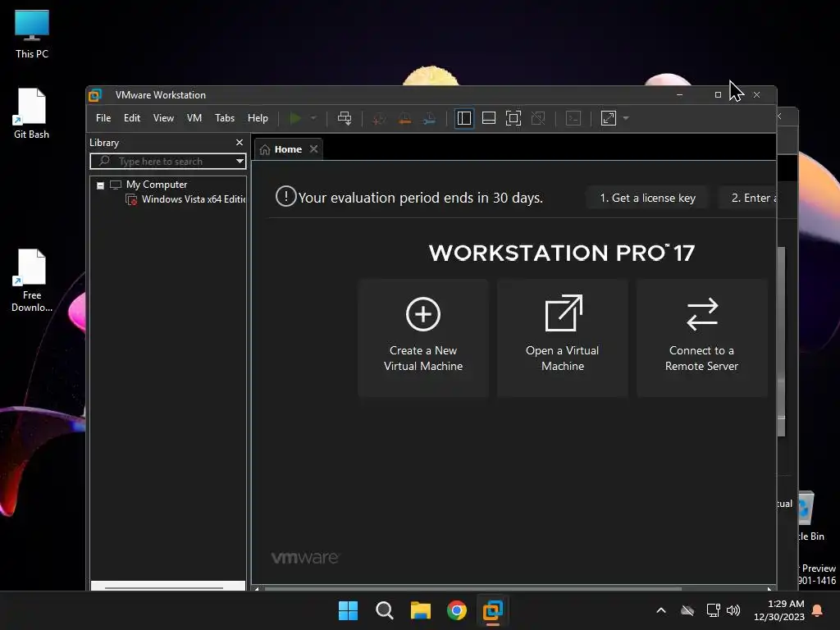Viewport: 840px width, 630px height.
Task: Click the home page horizontal scrollbar
Action: click(x=473, y=589)
